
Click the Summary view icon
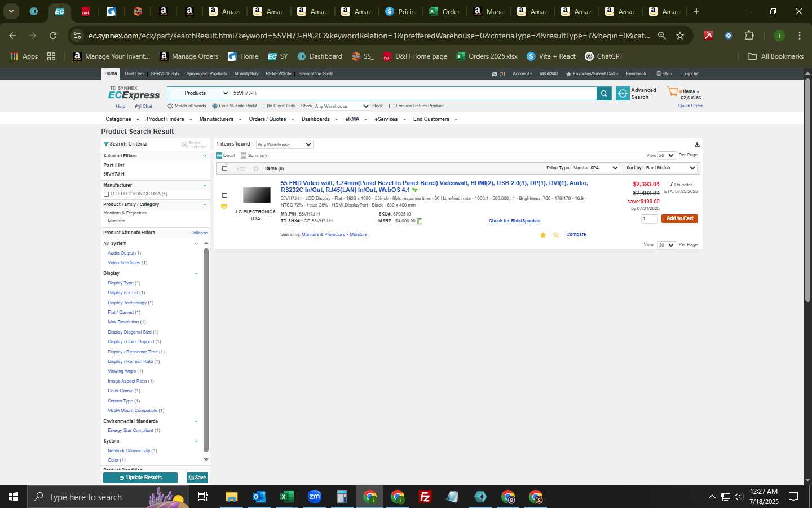tap(244, 156)
